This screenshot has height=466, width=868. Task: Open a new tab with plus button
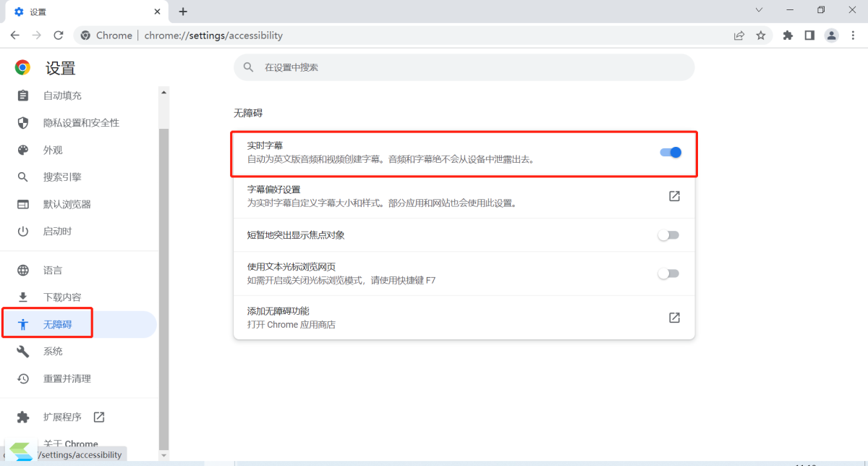coord(183,12)
